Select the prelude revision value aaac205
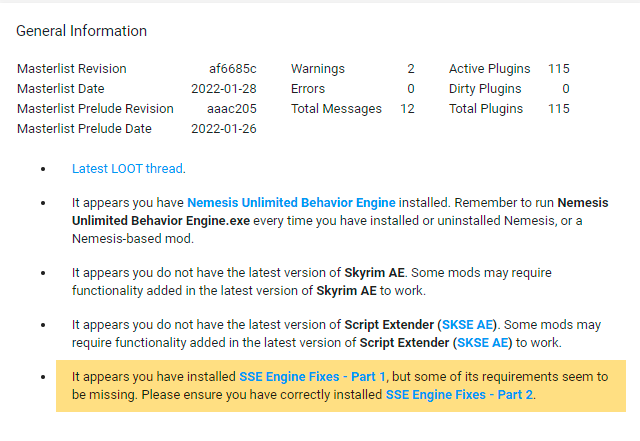The image size is (640, 441). pyautogui.click(x=232, y=109)
